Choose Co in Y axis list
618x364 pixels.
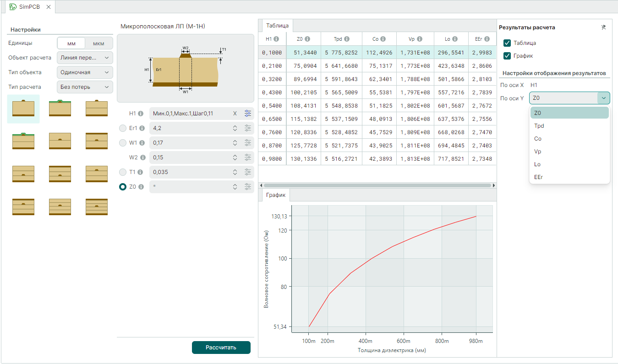click(x=569, y=138)
